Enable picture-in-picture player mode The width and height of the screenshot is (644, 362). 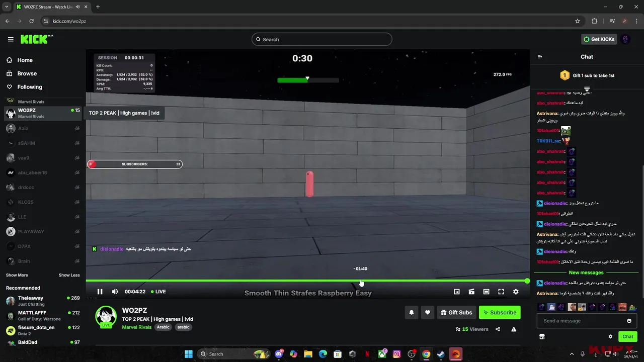pos(457,292)
